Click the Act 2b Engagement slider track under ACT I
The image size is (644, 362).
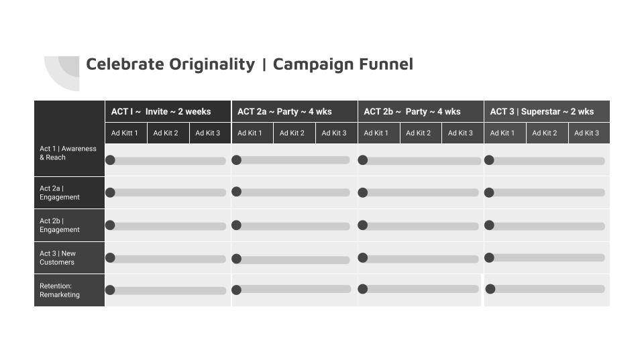coord(166,226)
